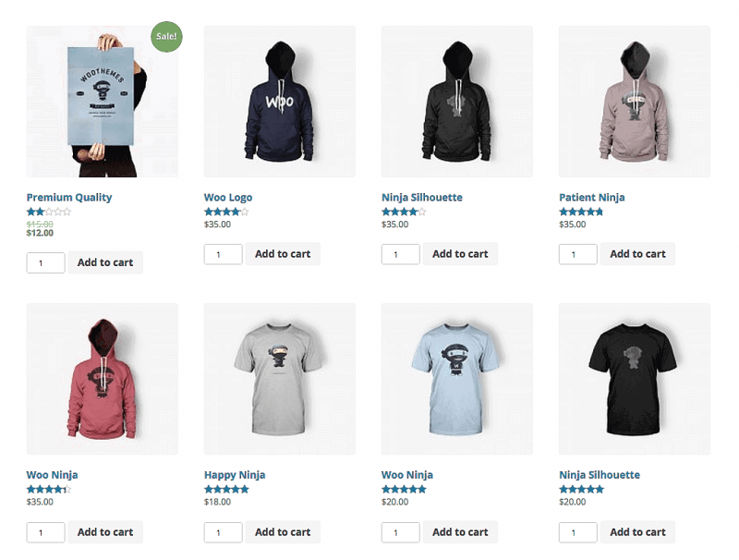Add $20.00 Woo Ninja t-shirt to cart
The image size is (739, 560).
click(460, 532)
